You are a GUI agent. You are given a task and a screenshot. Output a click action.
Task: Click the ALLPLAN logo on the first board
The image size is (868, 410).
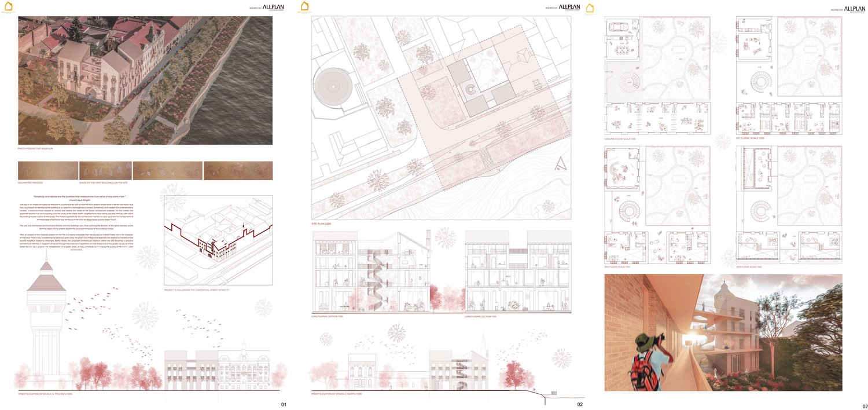click(x=273, y=8)
